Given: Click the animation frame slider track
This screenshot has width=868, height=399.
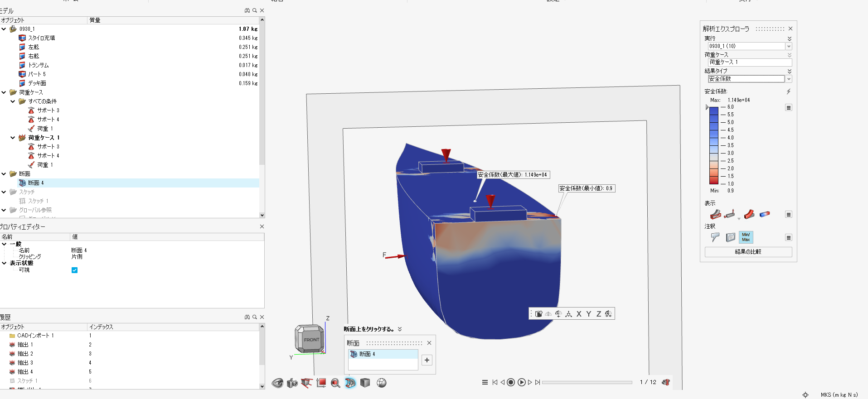Looking at the screenshot, I should click(x=587, y=382).
